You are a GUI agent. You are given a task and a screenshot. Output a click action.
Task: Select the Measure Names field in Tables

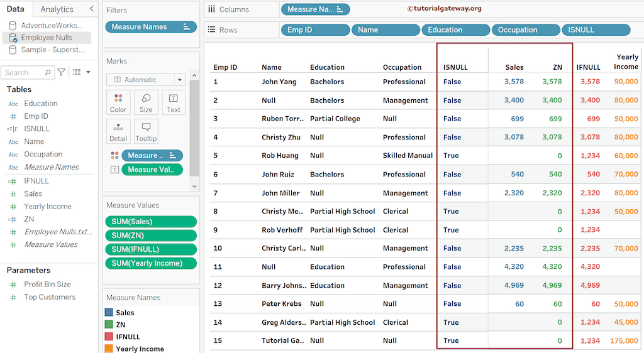coord(52,167)
